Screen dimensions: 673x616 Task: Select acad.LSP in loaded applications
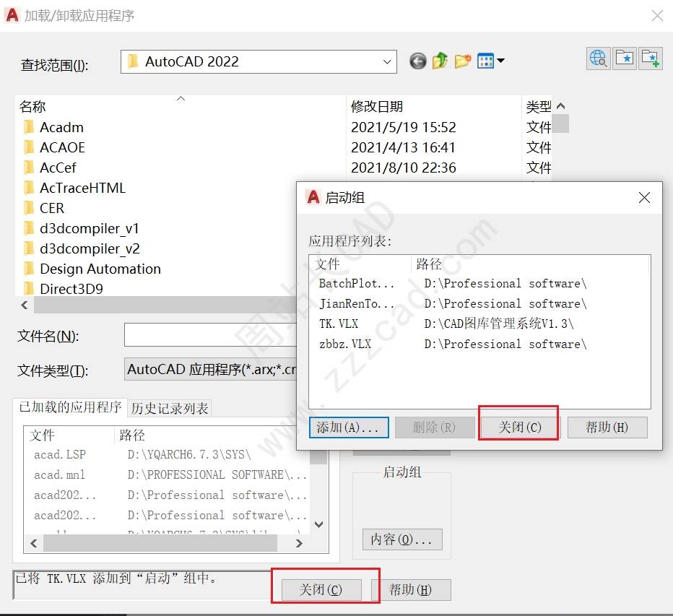tap(60, 454)
